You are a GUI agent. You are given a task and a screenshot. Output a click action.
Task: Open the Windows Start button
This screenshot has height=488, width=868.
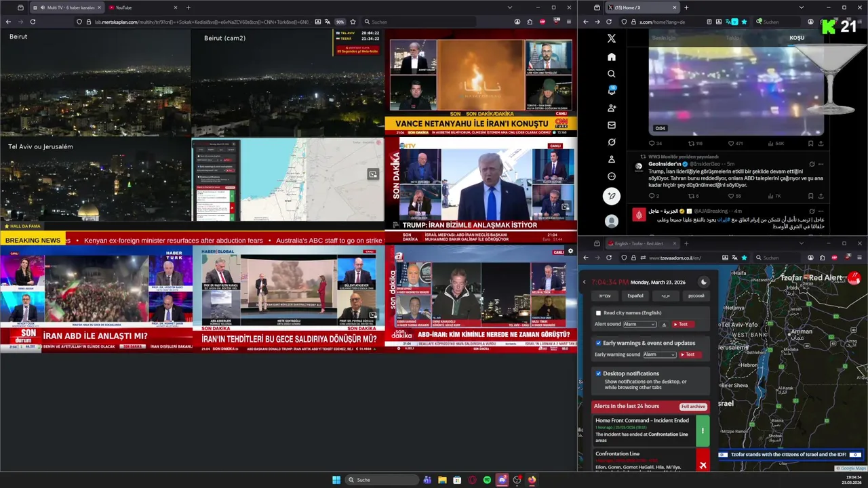click(336, 480)
